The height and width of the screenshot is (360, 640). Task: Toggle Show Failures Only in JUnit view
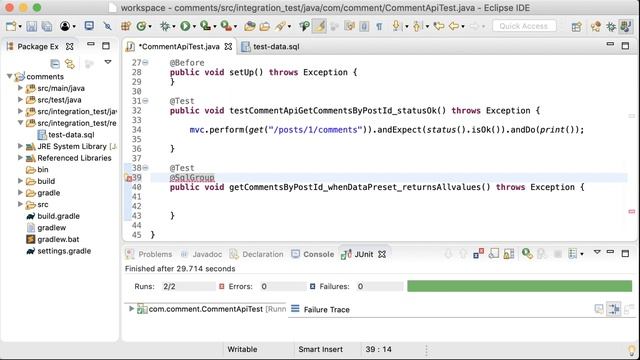(x=478, y=254)
